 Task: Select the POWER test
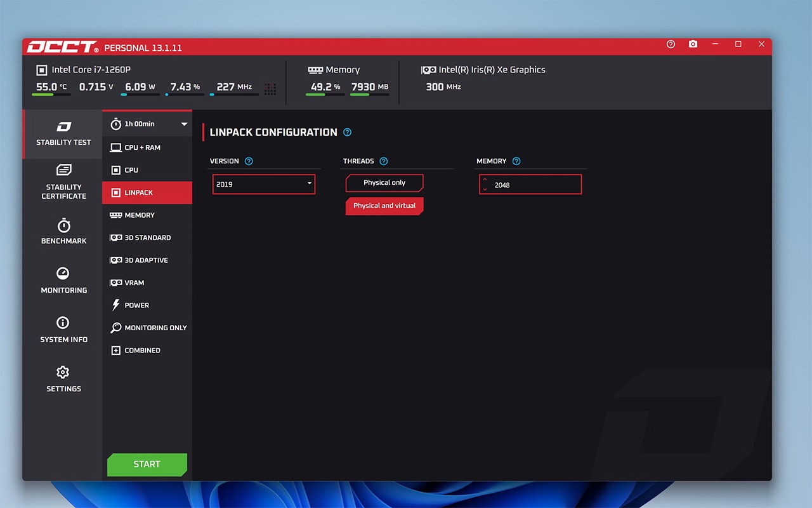[147, 305]
